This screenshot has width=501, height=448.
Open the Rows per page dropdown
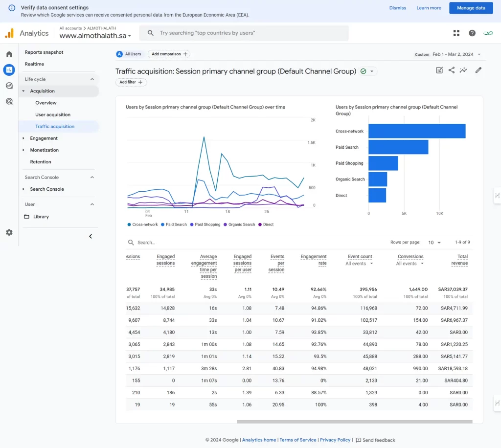434,243
